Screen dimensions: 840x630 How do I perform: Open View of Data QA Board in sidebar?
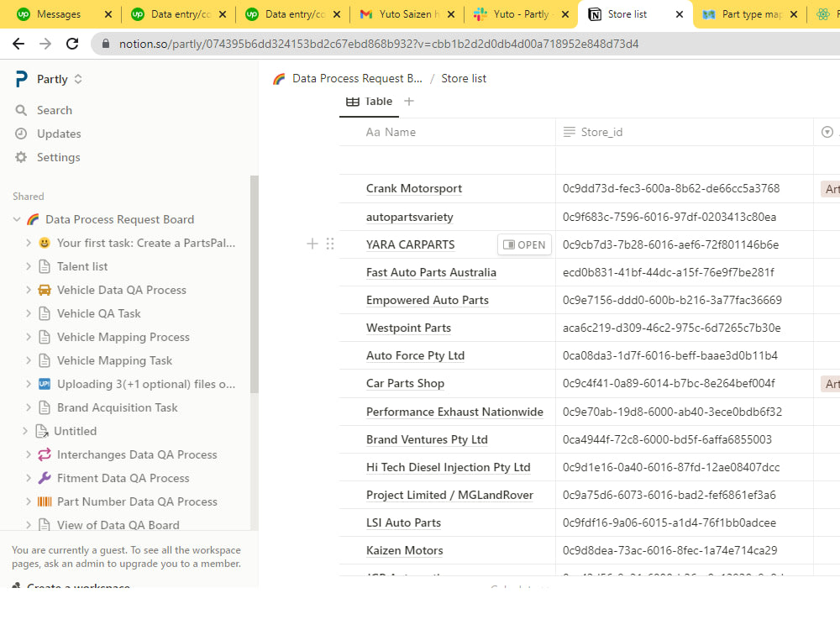(118, 525)
